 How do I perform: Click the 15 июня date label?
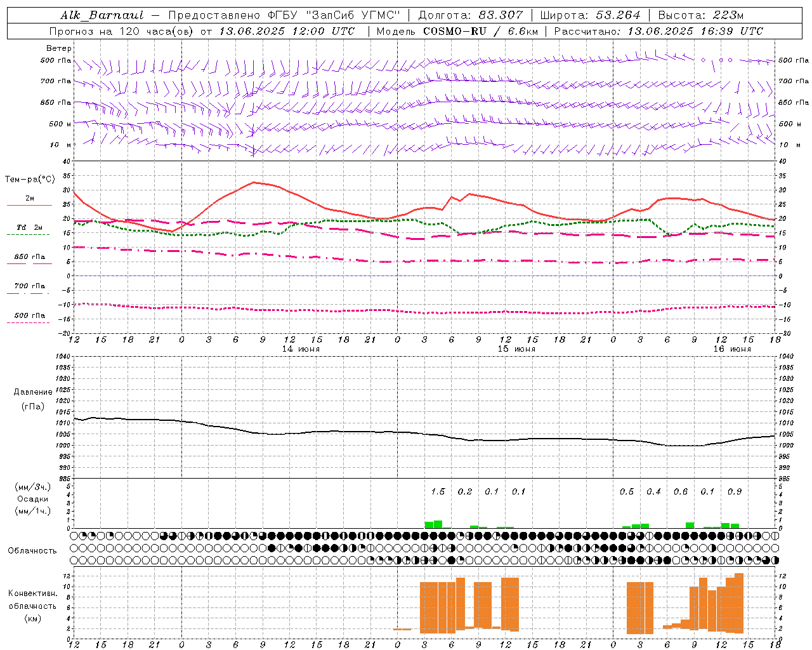[x=516, y=349]
